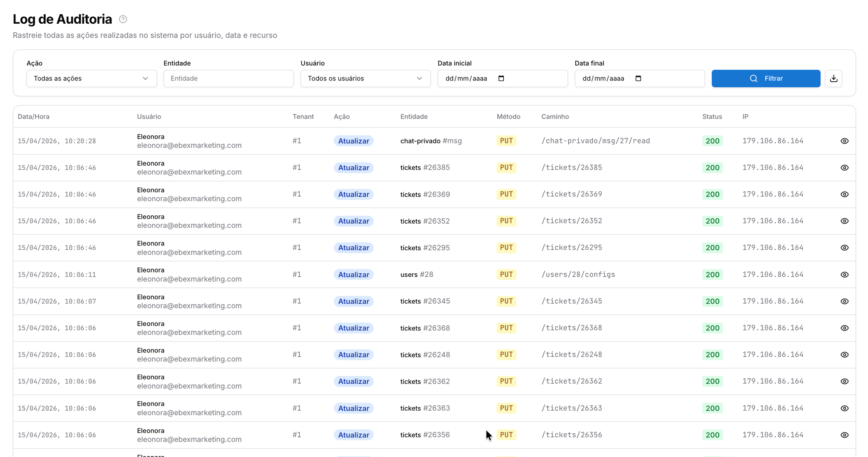View details of chat-privado #msg entry
The height and width of the screenshot is (457, 868).
pyautogui.click(x=844, y=141)
